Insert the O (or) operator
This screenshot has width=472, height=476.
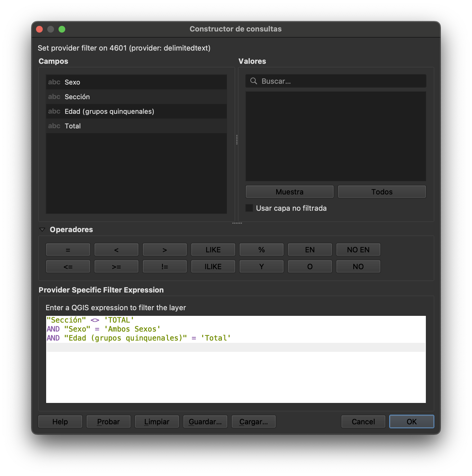coord(310,267)
